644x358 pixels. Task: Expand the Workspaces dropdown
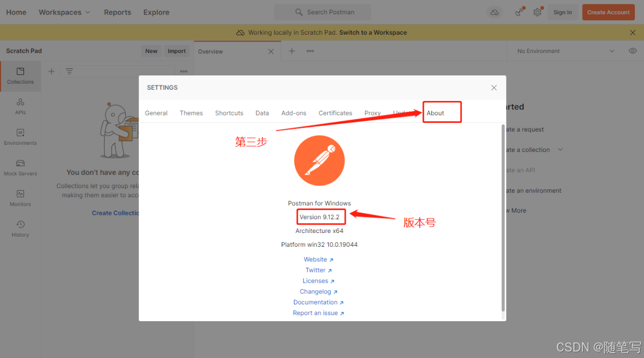(64, 12)
